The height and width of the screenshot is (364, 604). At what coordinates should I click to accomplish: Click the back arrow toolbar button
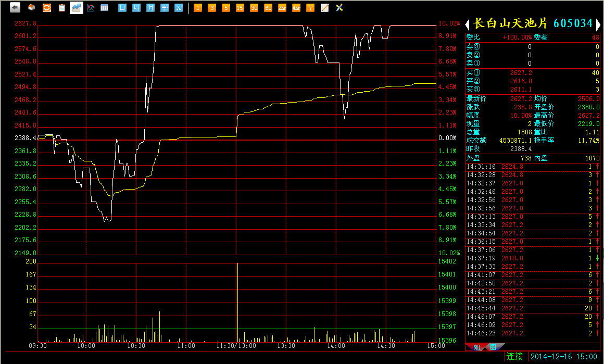(15, 7)
